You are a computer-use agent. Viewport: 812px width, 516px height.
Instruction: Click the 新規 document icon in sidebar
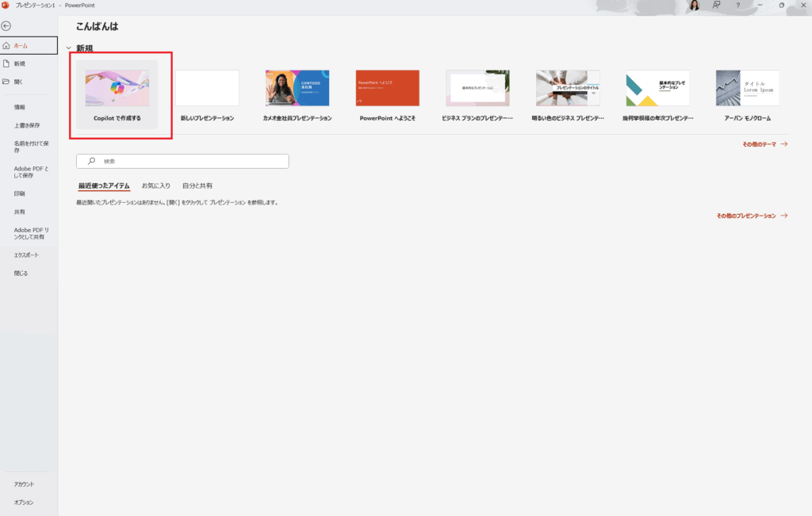[6, 63]
